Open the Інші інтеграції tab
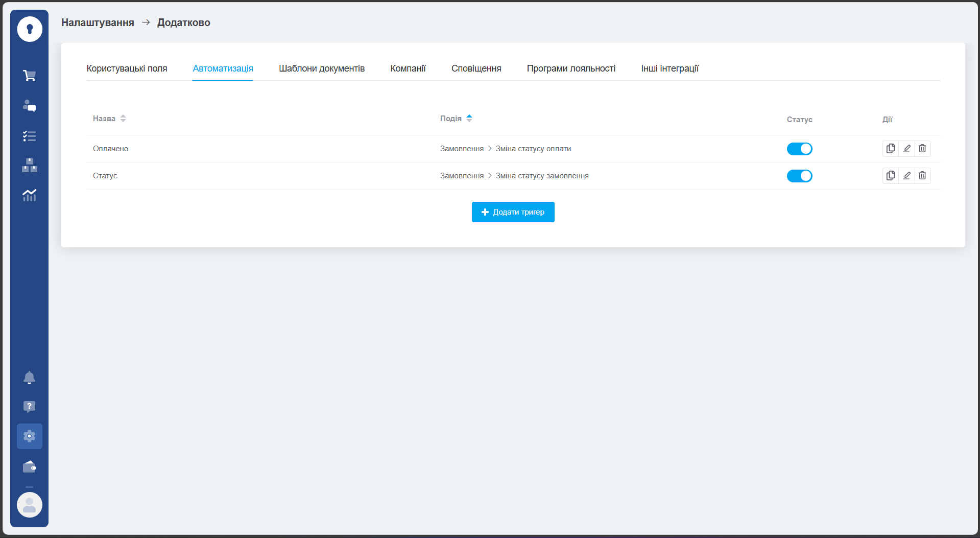Screen dimensions: 980x538 (670, 68)
